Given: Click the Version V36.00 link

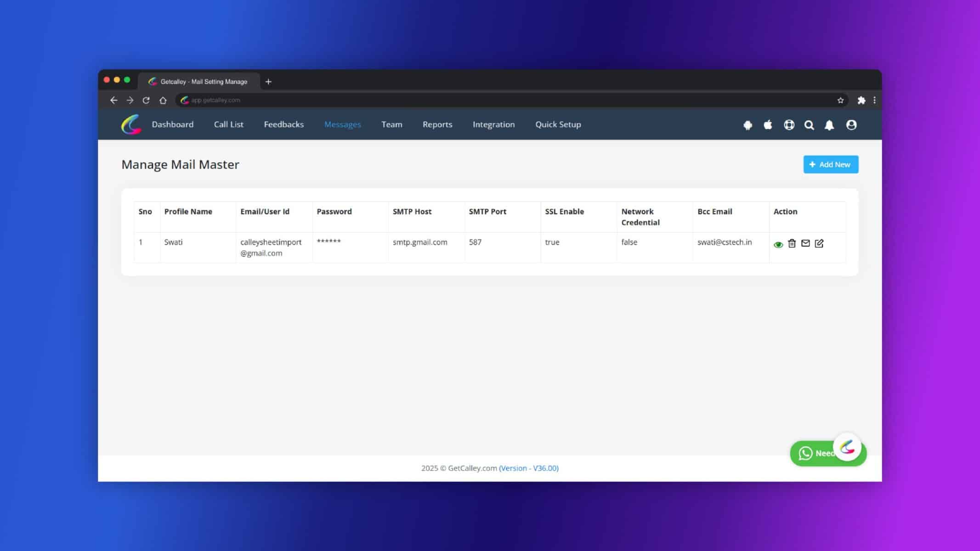Looking at the screenshot, I should [x=529, y=467].
